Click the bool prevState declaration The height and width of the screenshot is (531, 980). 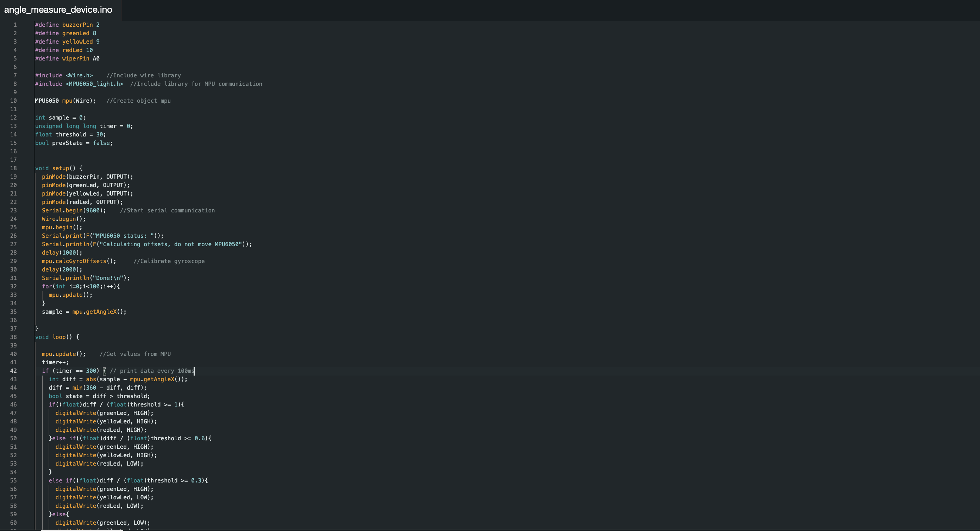(74, 143)
